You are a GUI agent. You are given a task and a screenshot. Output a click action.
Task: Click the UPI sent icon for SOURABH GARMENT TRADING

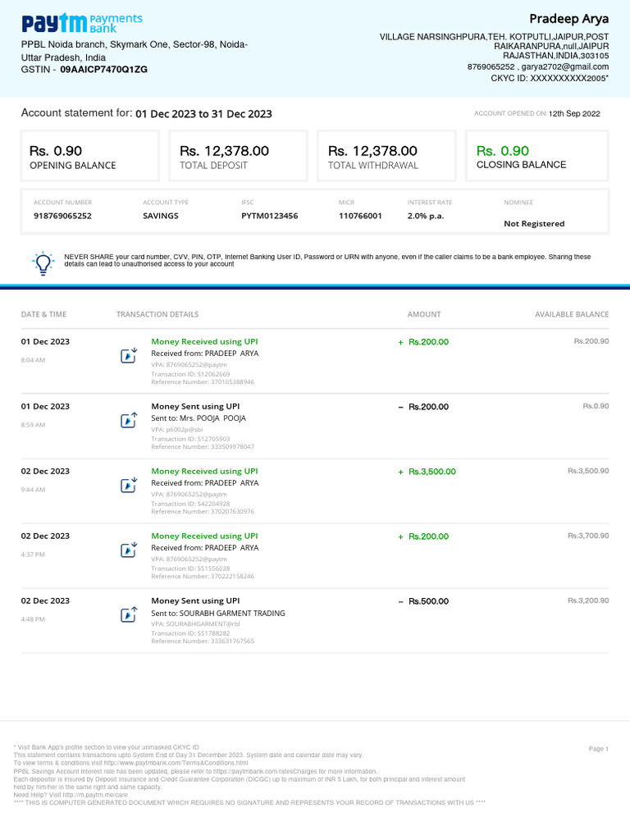[x=129, y=614]
